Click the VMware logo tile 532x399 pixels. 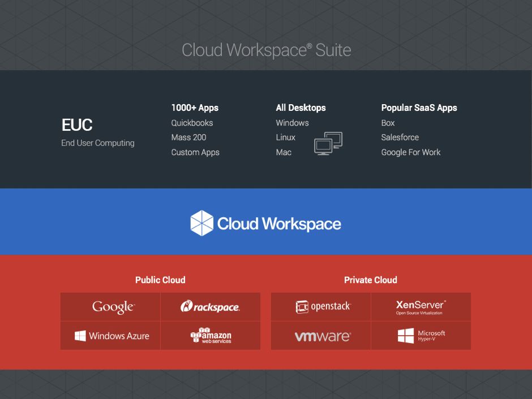(321, 336)
